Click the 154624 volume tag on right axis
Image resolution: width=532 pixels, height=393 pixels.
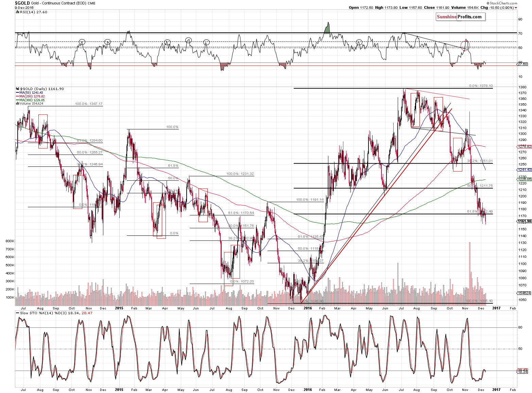pyautogui.click(x=524, y=293)
